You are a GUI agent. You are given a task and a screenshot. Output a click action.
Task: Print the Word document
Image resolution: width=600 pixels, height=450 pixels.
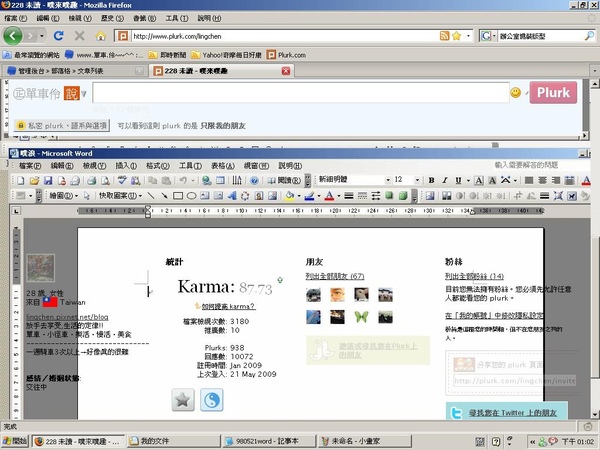[x=91, y=181]
